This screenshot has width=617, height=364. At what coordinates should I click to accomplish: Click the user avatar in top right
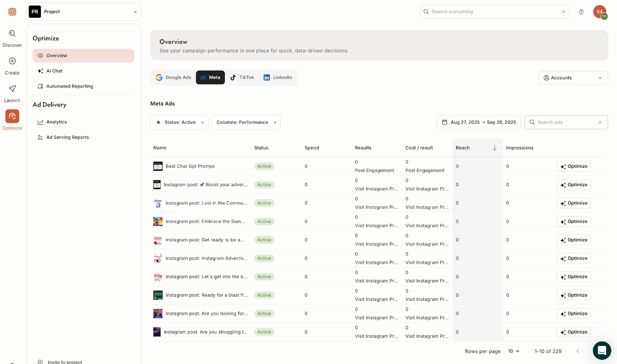pyautogui.click(x=600, y=12)
